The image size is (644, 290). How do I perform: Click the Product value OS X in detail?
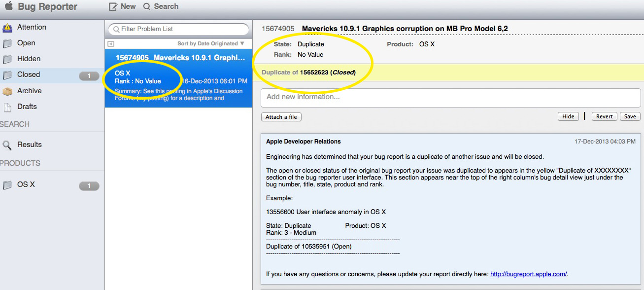pyautogui.click(x=427, y=44)
